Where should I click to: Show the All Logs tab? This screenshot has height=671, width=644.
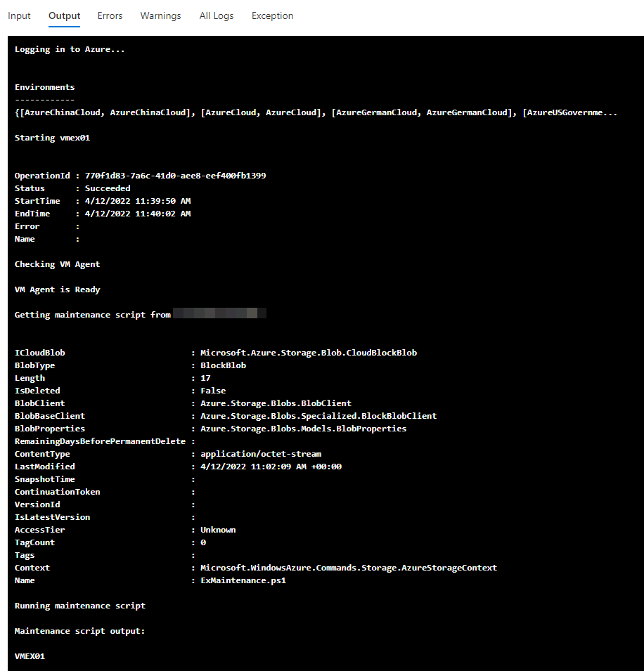[x=217, y=16]
